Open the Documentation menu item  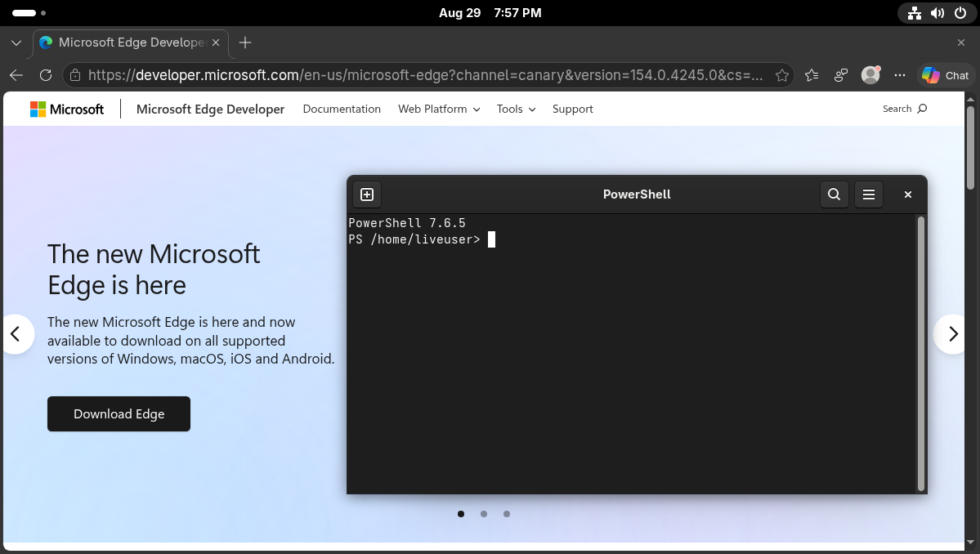[x=342, y=109]
